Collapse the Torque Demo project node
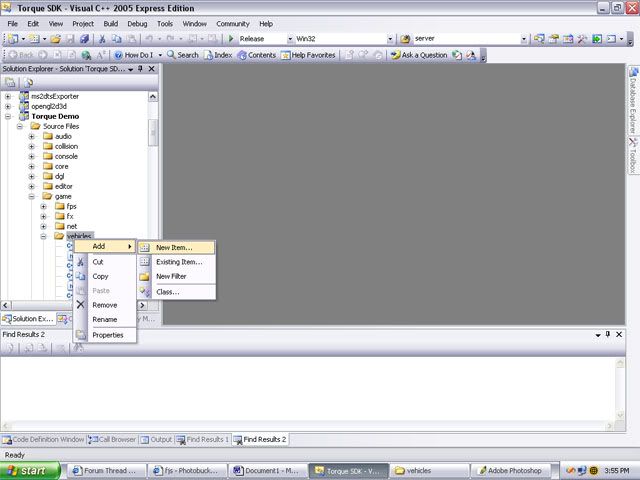 pyautogui.click(x=9, y=116)
